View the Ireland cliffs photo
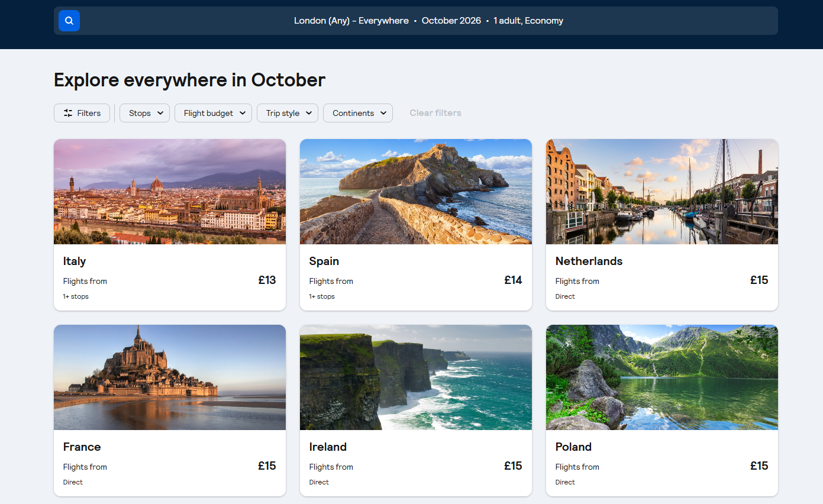The image size is (823, 504). (x=416, y=377)
